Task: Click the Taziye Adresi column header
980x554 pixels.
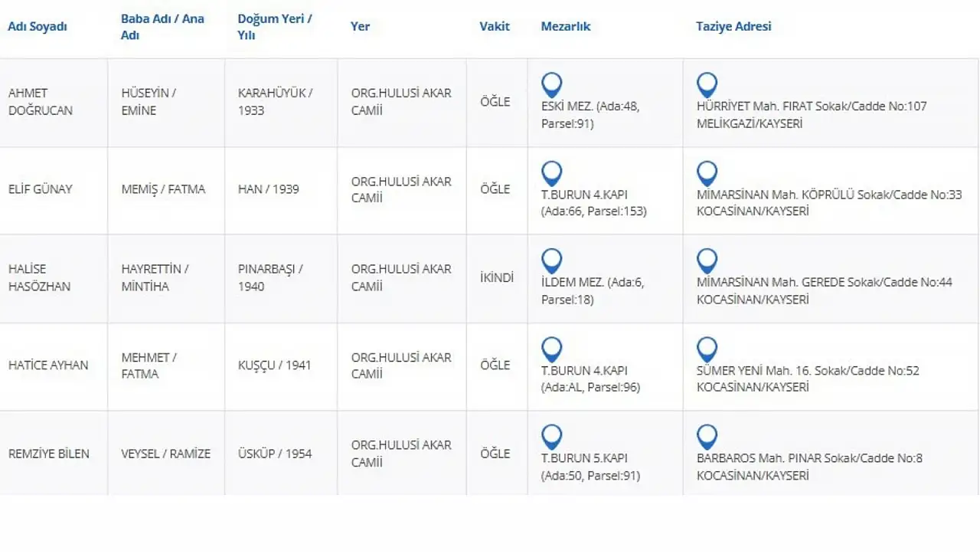Action: 733,26
